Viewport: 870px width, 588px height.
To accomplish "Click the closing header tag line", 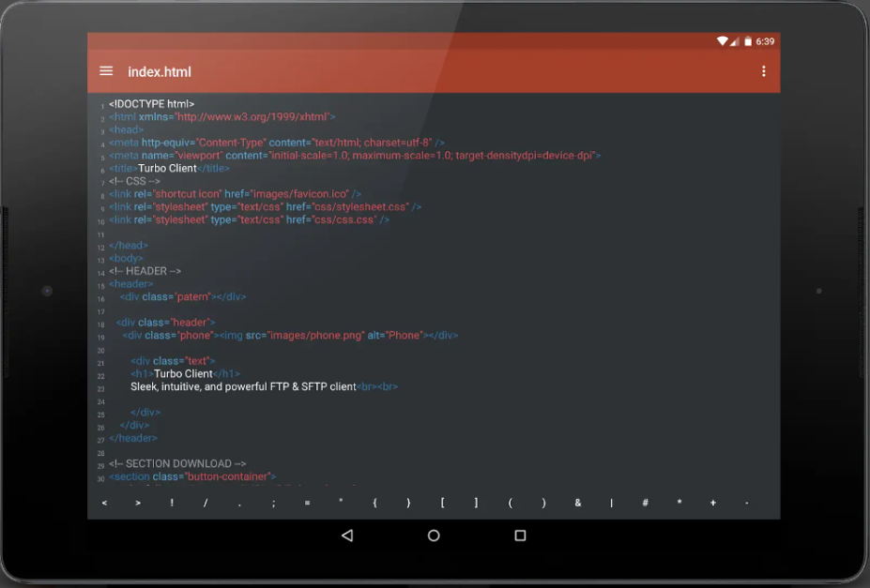I will click(x=133, y=438).
